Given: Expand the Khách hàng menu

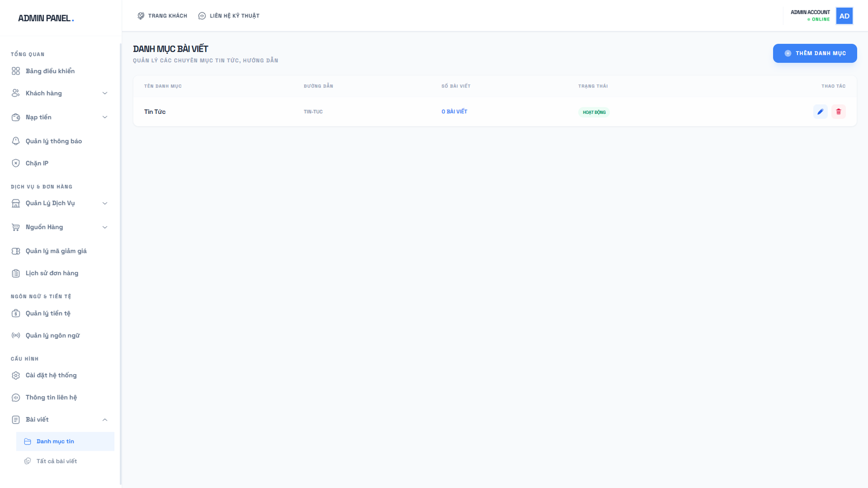Looking at the screenshot, I should 105,93.
